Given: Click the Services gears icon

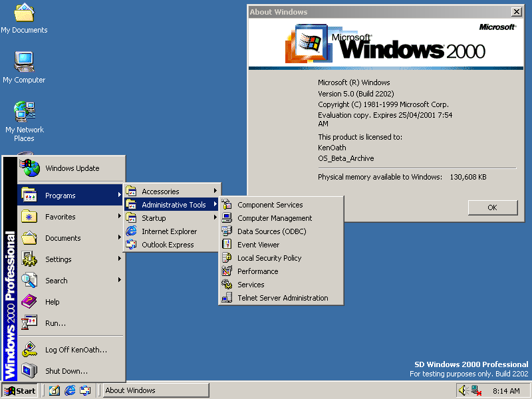Looking at the screenshot, I should click(x=227, y=285).
